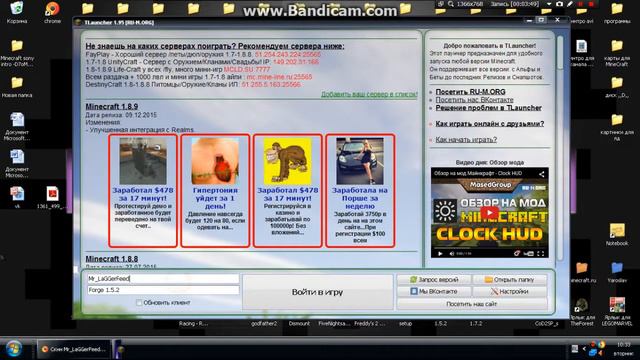Click the Не знаешь на каких серверах heading
640x360 pixels.
coord(215,46)
